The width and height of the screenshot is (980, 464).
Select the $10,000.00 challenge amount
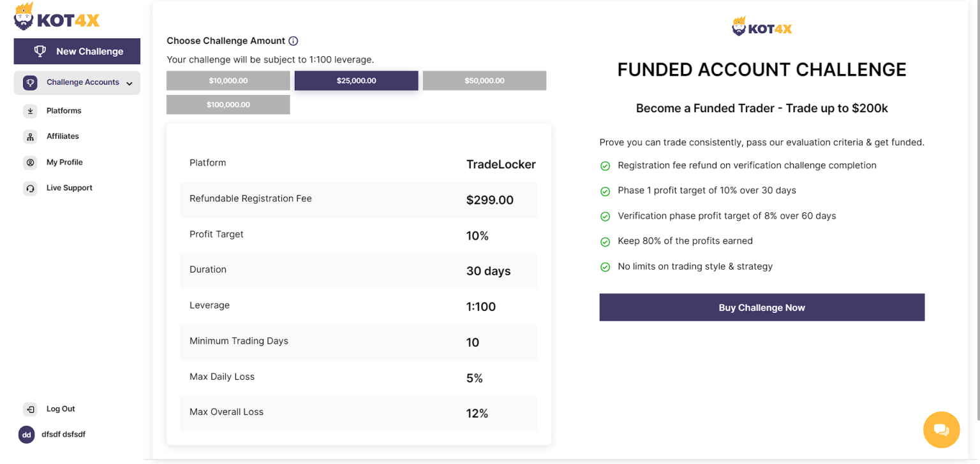tap(228, 81)
